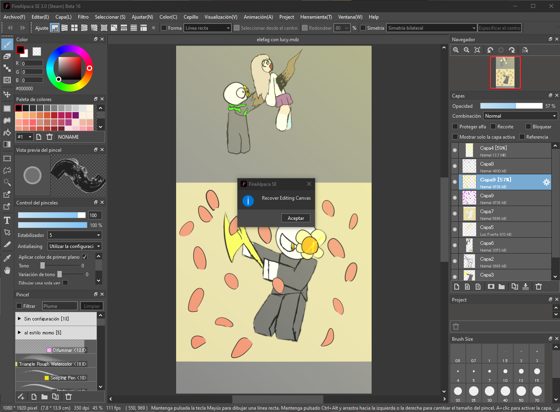Open the Línea recta shape dropdown
The image size is (560, 412).
[x=208, y=28]
